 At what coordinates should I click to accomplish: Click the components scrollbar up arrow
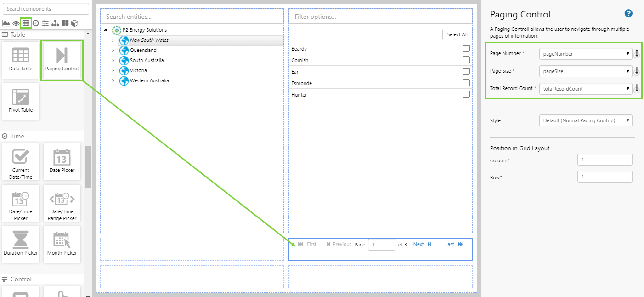pos(88,33)
